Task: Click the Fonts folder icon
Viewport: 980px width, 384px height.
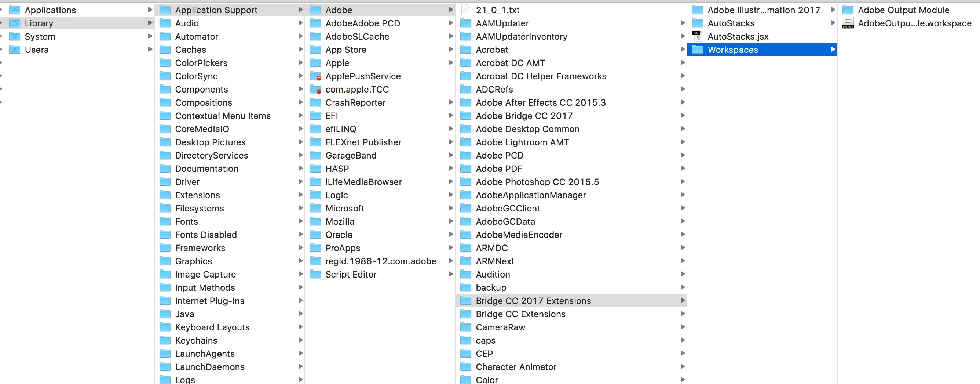Action: pyautogui.click(x=165, y=222)
